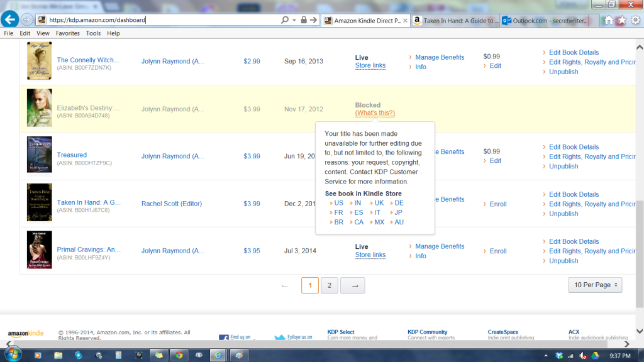Open the address bar dropdown arrow
Image resolution: width=644 pixels, height=362 pixels.
294,20
